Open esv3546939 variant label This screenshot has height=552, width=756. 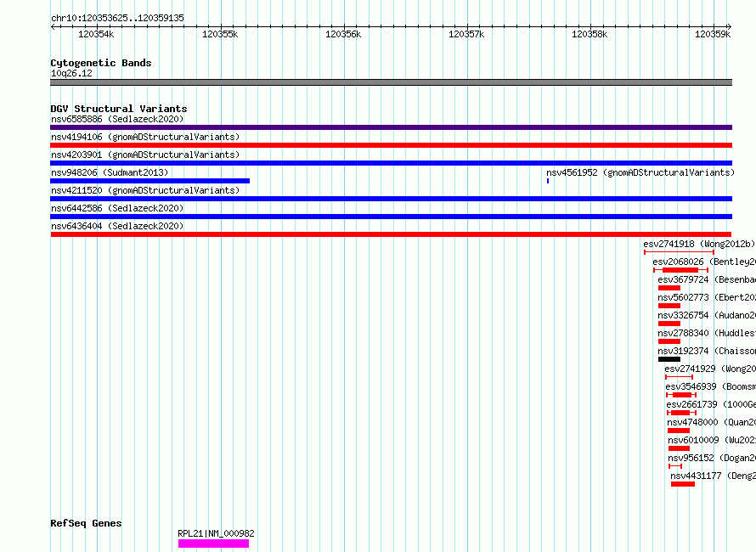(x=710, y=386)
